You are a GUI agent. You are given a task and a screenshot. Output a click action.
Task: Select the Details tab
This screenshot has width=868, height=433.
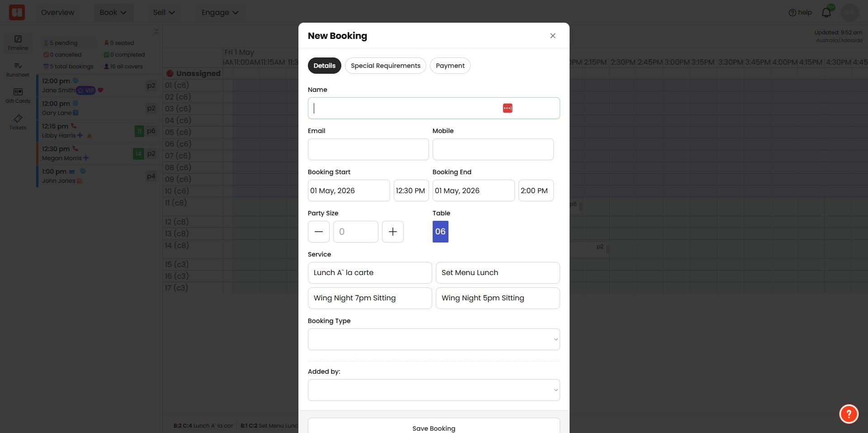[x=325, y=66]
